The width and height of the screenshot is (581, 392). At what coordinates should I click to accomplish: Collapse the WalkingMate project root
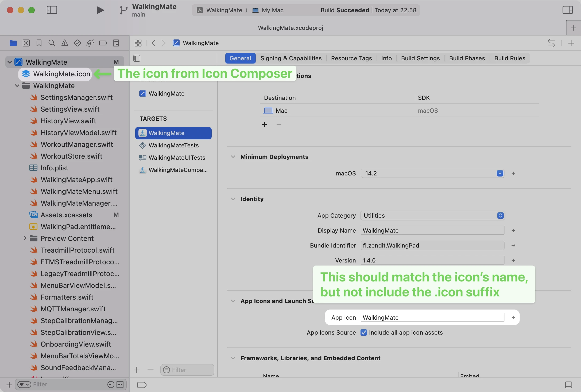[x=10, y=62]
